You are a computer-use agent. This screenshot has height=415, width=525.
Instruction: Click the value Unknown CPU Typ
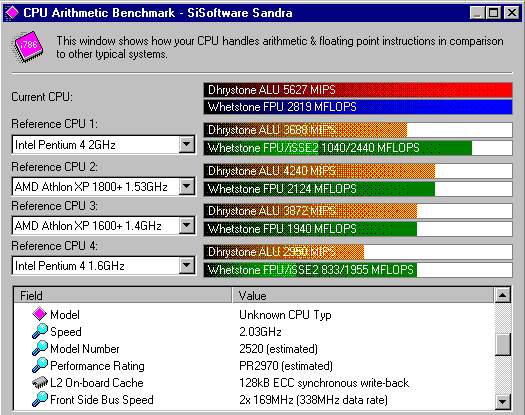(285, 315)
